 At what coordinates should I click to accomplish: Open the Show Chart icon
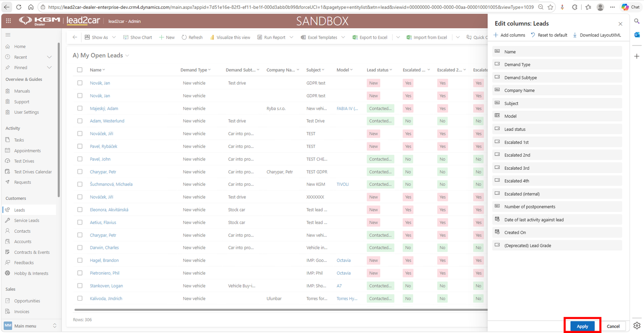(x=126, y=37)
